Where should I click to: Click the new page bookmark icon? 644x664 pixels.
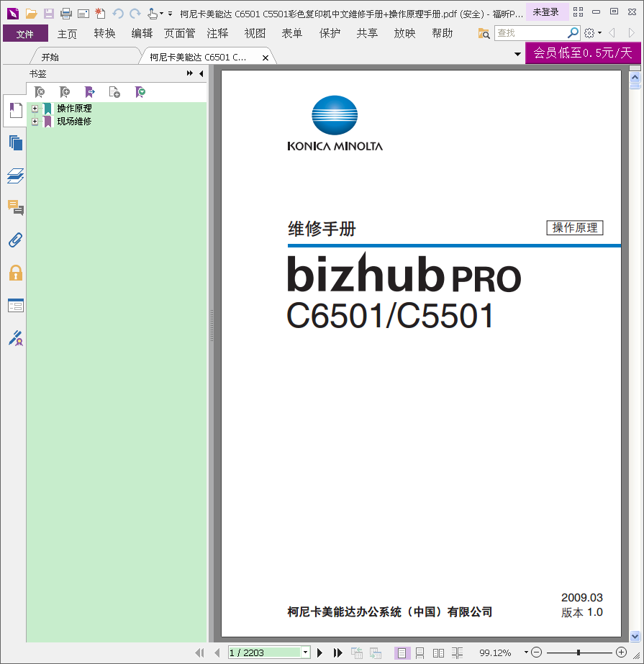[x=114, y=92]
